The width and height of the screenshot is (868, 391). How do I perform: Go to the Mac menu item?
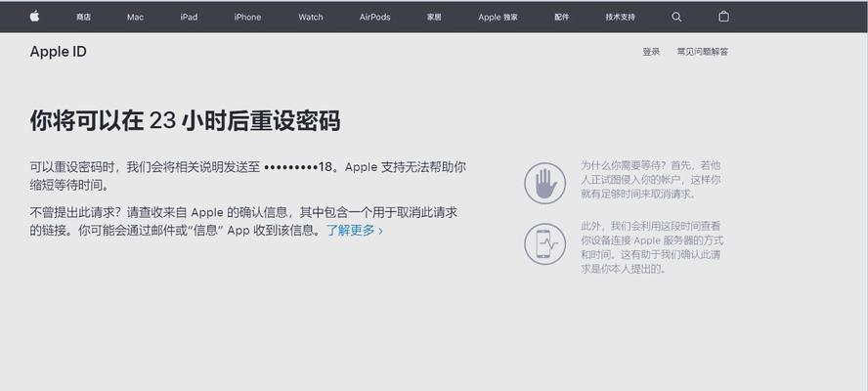[x=135, y=18]
